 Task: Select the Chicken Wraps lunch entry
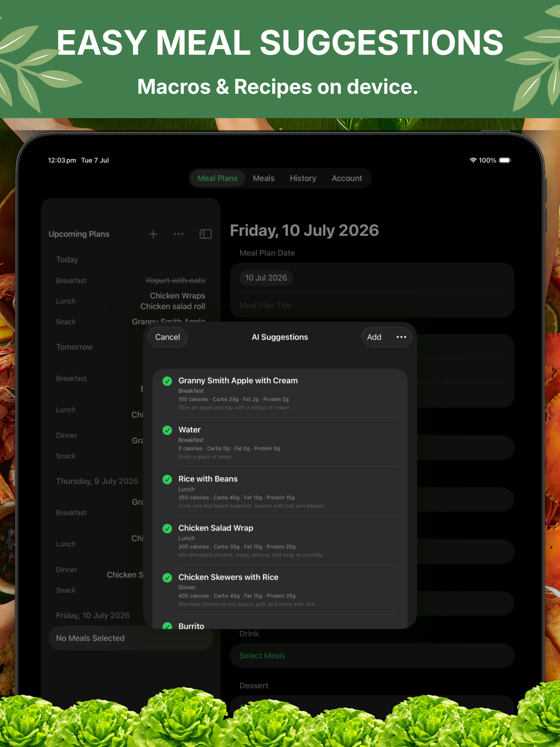click(177, 296)
